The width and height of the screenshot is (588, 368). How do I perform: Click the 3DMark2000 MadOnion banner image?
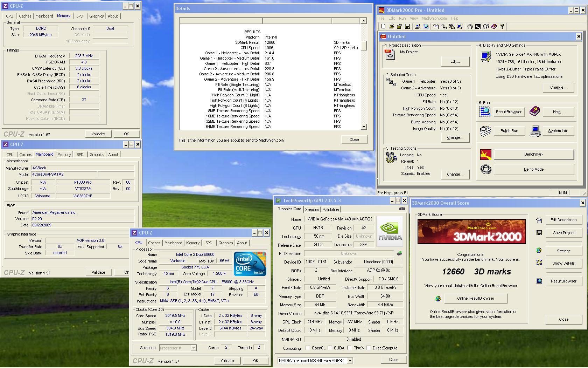click(x=471, y=232)
